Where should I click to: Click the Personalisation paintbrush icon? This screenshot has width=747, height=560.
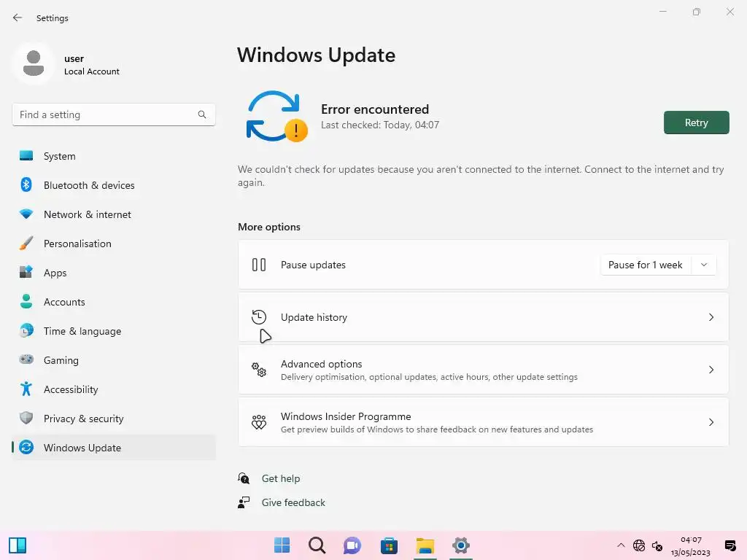(26, 244)
